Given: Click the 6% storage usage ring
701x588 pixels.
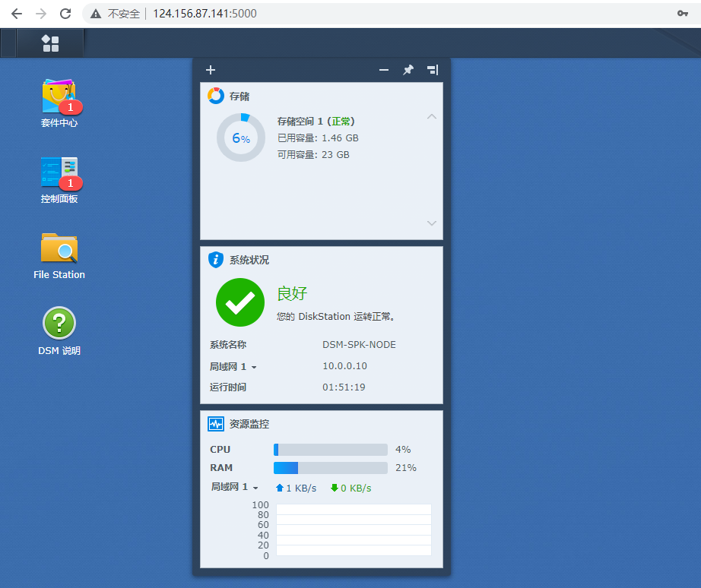Looking at the screenshot, I should click(241, 138).
